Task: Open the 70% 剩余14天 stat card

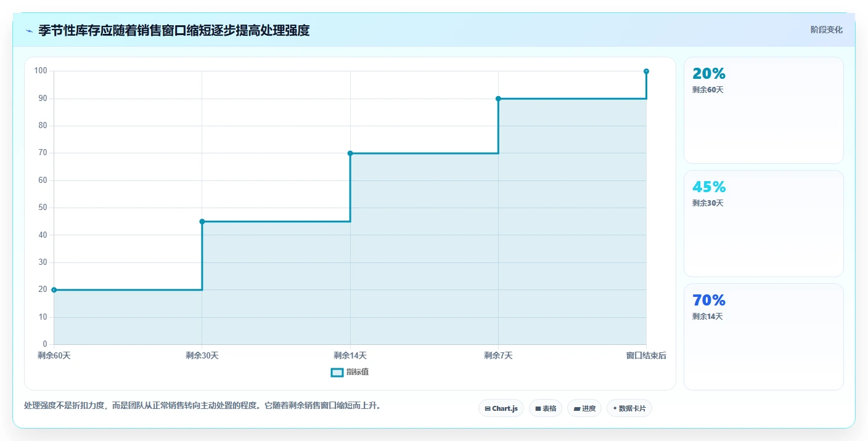Action: point(764,337)
